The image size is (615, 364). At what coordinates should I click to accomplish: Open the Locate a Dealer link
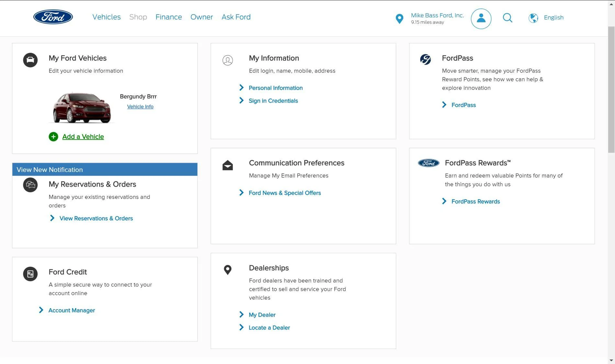(x=269, y=328)
